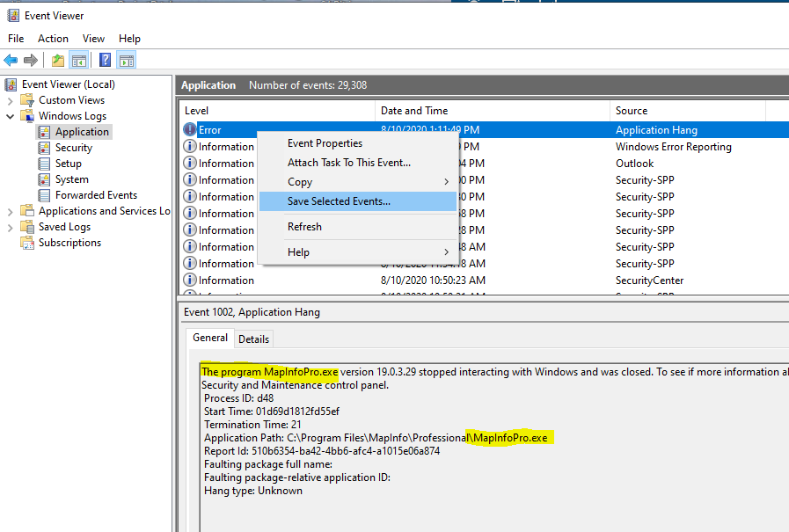This screenshot has width=789, height=532.
Task: Click the Event 1002, Application Hang header
Action: (252, 312)
